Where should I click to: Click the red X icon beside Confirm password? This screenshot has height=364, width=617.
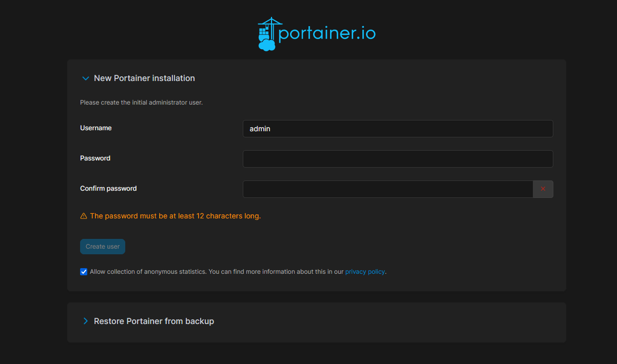543,189
